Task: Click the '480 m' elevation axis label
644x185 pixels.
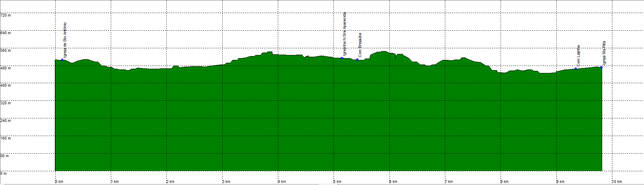Action: [x=6, y=68]
